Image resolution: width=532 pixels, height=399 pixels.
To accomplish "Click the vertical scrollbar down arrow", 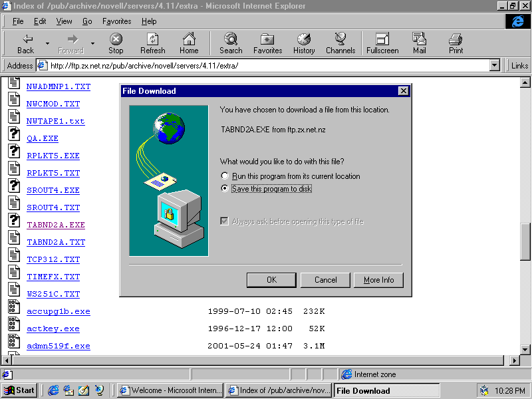I will (525, 350).
